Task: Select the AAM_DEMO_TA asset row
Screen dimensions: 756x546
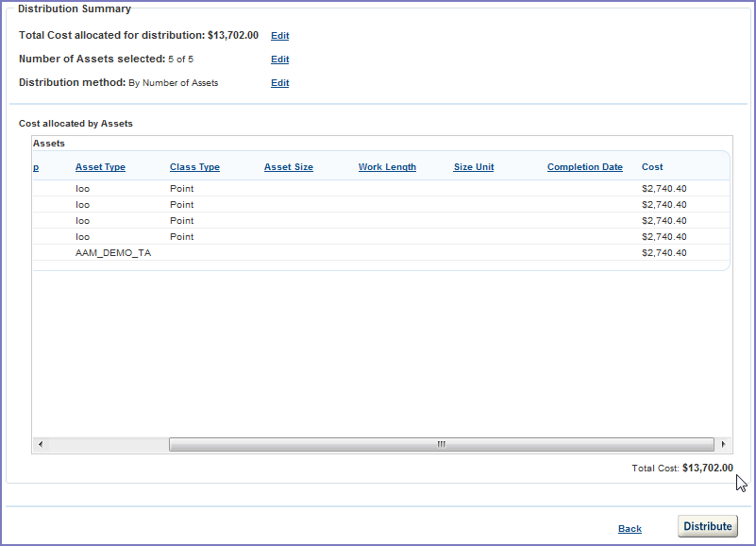Action: coord(113,253)
